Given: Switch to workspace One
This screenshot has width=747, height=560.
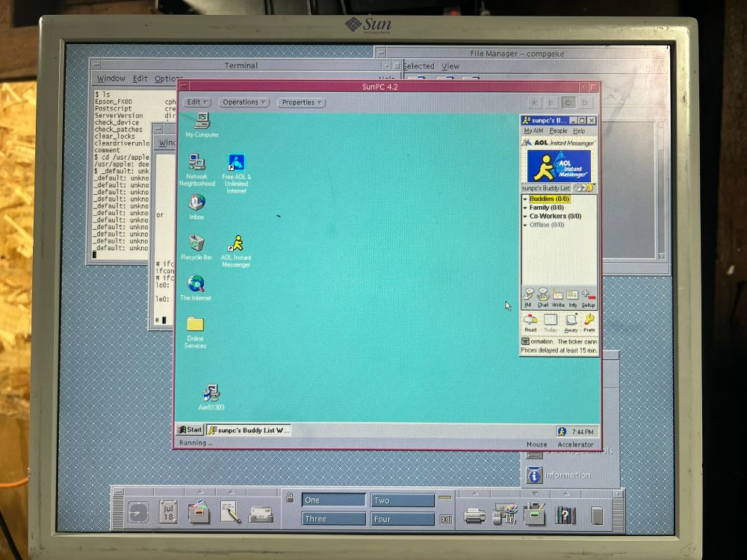Looking at the screenshot, I should click(333, 500).
